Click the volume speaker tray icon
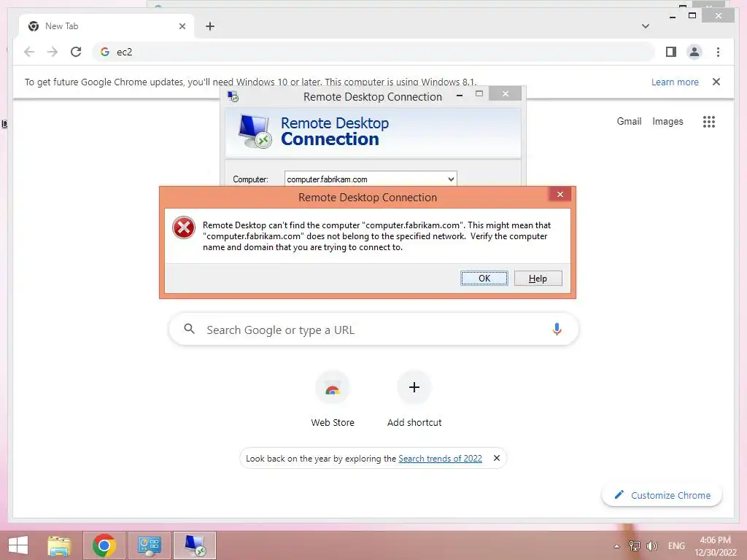747x560 pixels. 651,545
